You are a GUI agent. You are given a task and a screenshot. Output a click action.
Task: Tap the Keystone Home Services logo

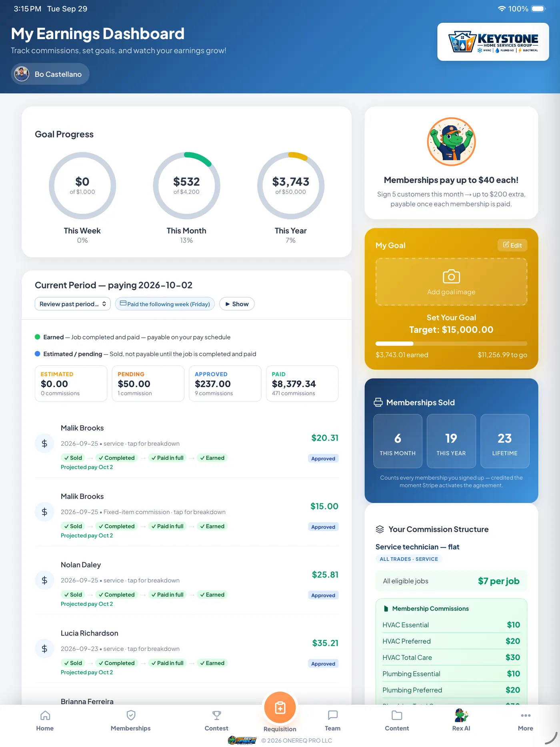click(x=493, y=42)
